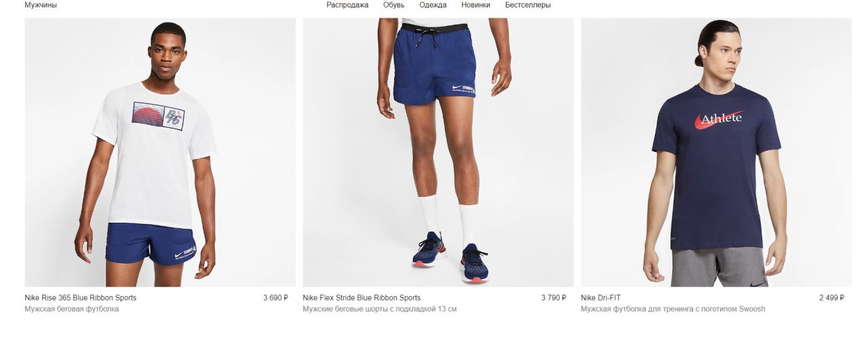Image resolution: width=868 pixels, height=353 pixels.
Task: Go to Новинки section
Action: (x=475, y=5)
